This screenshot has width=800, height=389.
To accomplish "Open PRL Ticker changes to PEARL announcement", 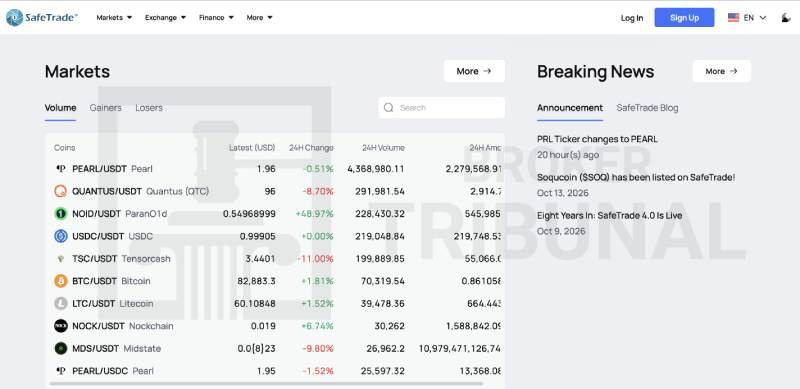I will pyautogui.click(x=597, y=139).
